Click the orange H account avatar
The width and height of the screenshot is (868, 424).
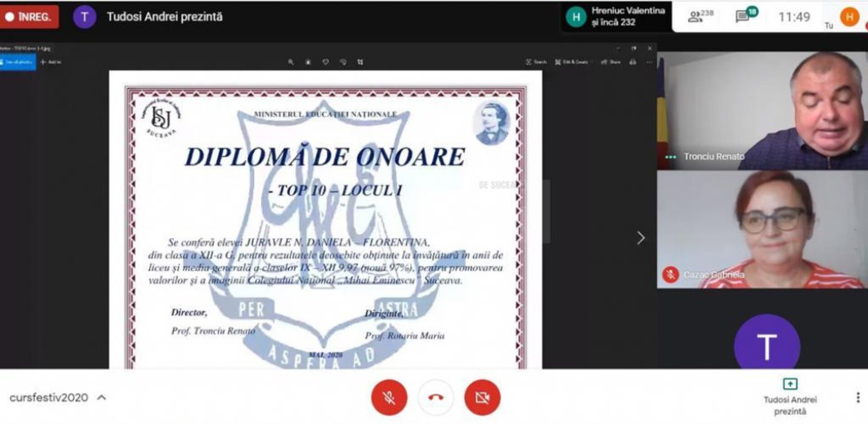(850, 17)
